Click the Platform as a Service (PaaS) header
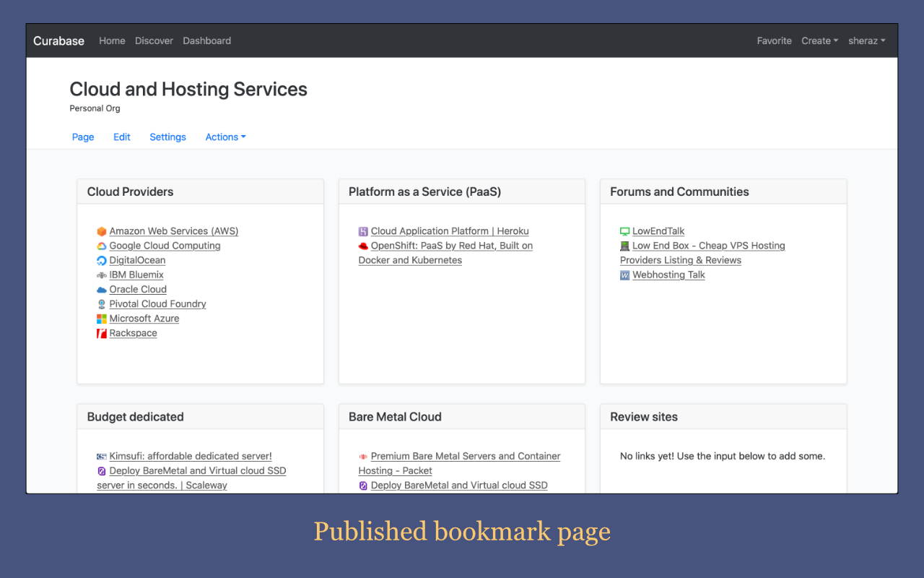The width and height of the screenshot is (924, 578). (x=461, y=192)
